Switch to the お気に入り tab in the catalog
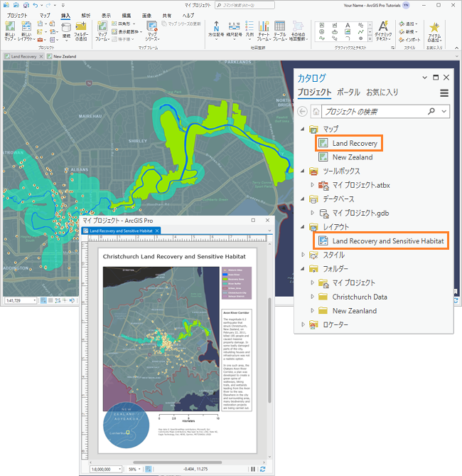462x476 pixels. [382, 92]
